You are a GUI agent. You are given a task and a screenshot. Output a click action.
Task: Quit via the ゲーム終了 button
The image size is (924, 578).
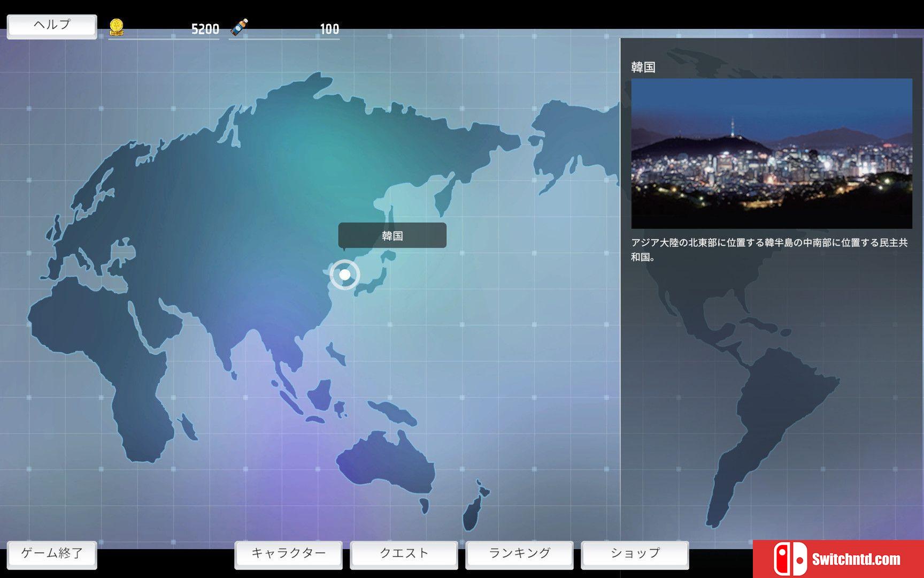point(52,554)
